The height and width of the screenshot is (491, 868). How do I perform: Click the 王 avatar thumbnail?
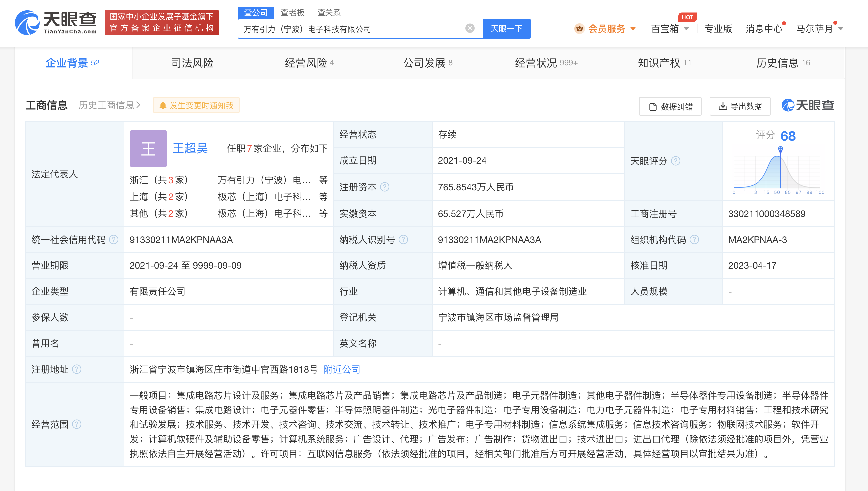(148, 149)
